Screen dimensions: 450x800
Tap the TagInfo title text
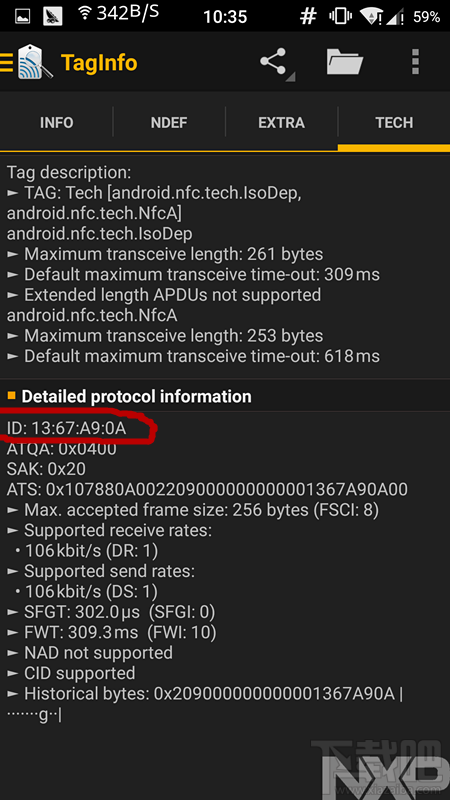(99, 63)
